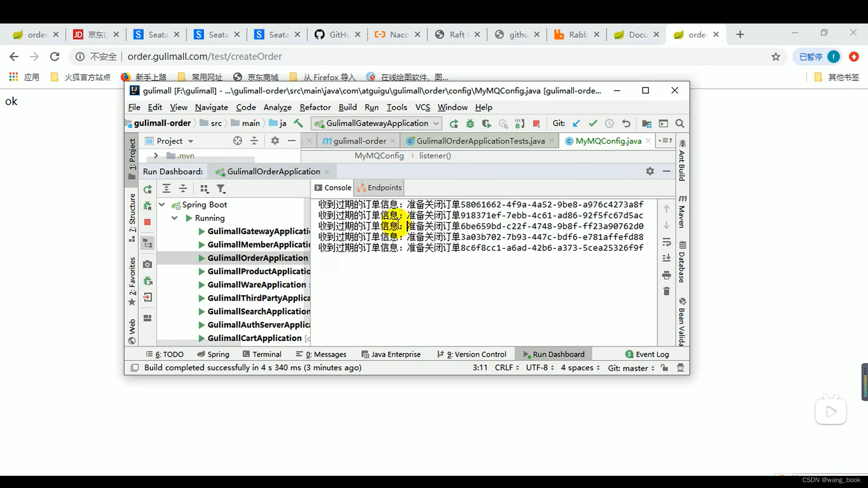Click the GulimallGatewayApplication dropdown arrow
868x488 pixels.
point(437,123)
